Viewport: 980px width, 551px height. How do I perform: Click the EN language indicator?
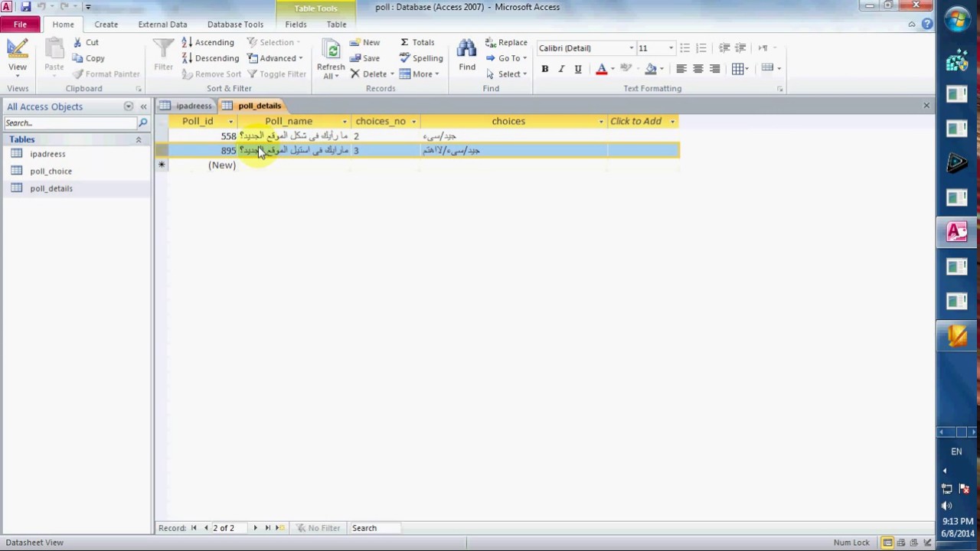click(956, 452)
